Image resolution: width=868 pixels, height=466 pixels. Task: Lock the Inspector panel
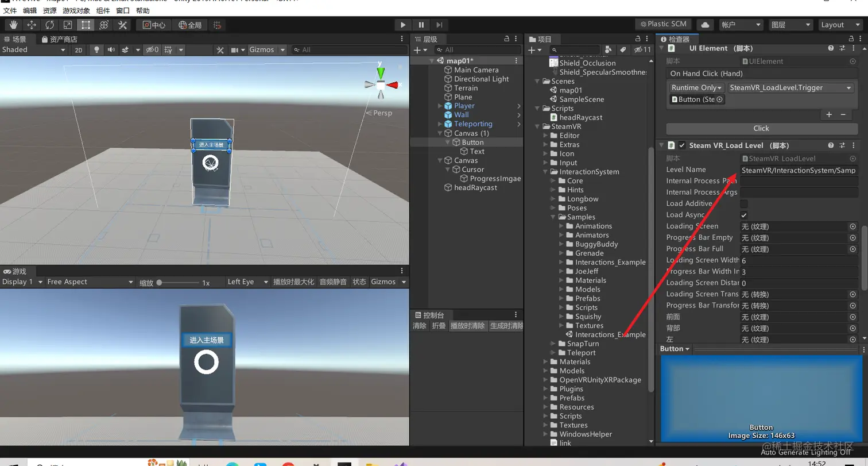pos(851,38)
